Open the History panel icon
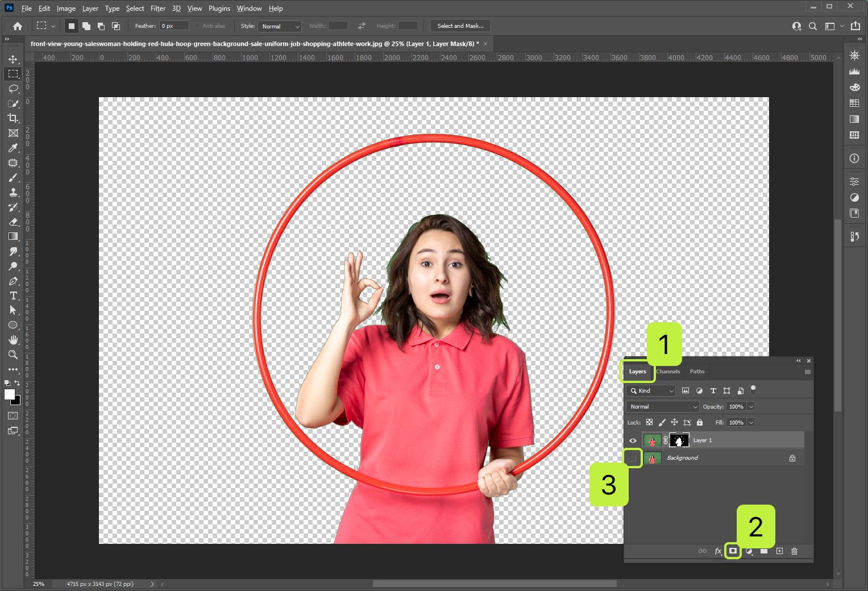The height and width of the screenshot is (591, 868). [854, 236]
